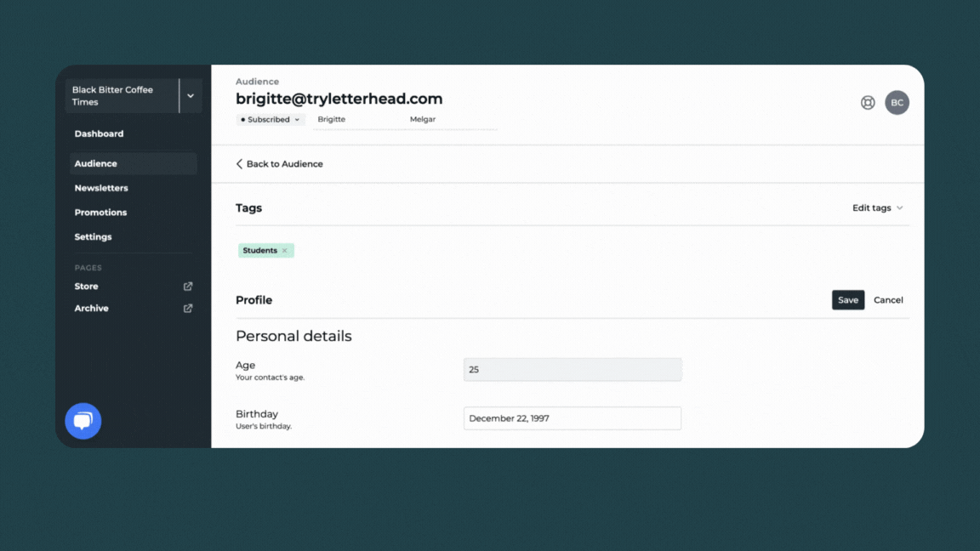This screenshot has height=551, width=980.
Task: Select the Age field showing 25
Action: point(572,369)
